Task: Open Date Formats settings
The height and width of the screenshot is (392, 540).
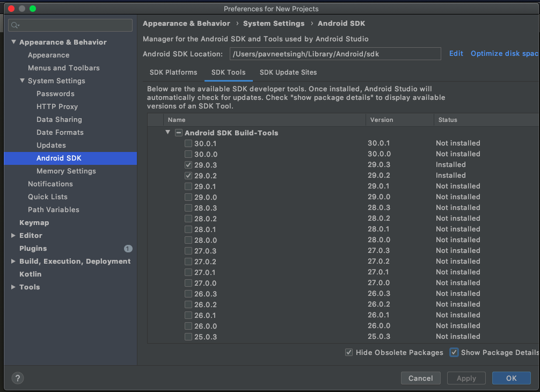Action: (60, 132)
